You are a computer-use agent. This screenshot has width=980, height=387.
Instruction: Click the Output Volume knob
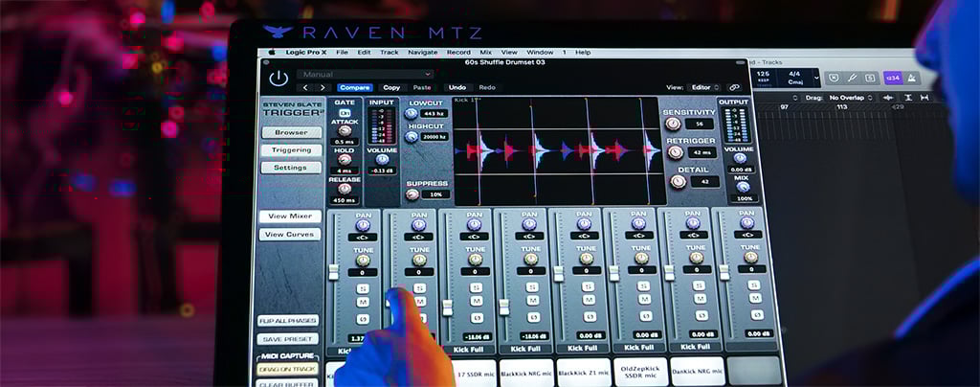coord(740,158)
